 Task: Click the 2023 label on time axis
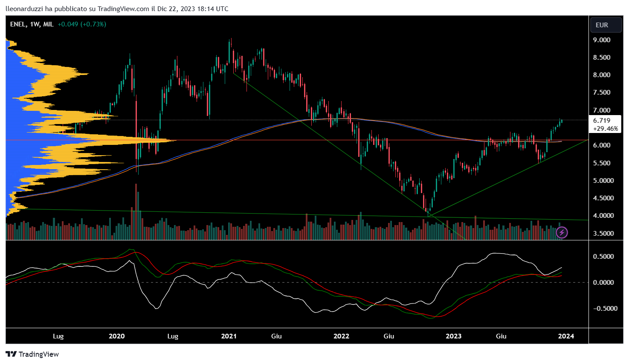point(454,336)
